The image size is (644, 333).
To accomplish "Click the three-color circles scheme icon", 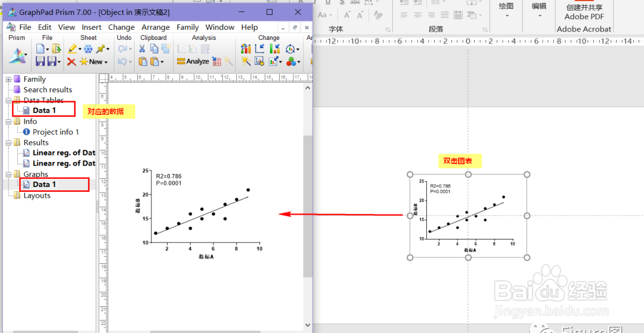I will tap(291, 61).
